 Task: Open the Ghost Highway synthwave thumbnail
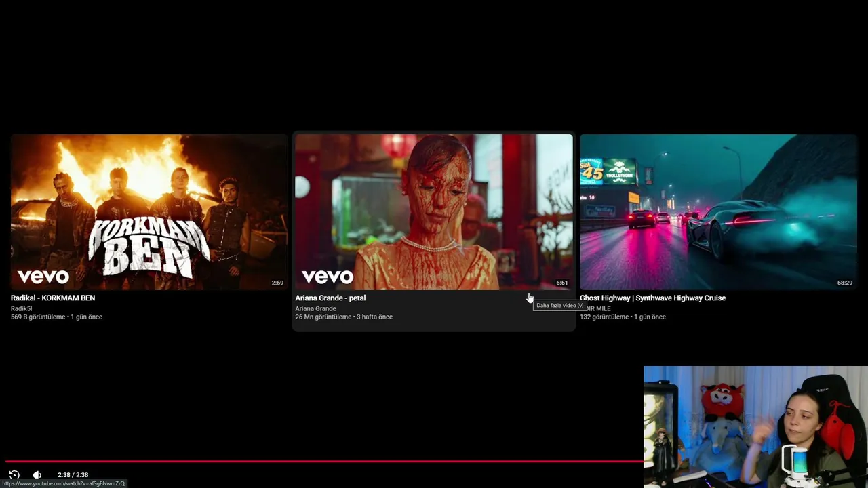[x=719, y=212]
